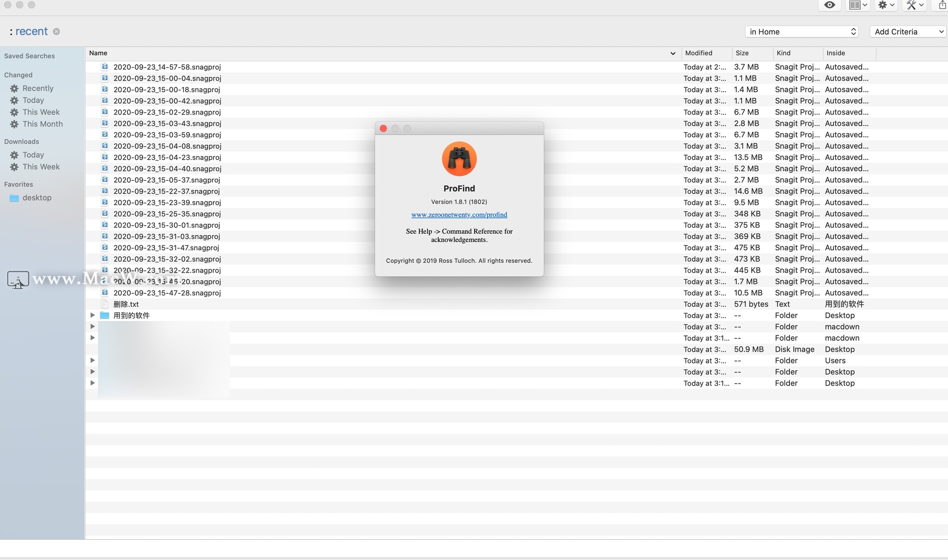Click the Quick Look eye icon
The image size is (948, 560).
[829, 5]
